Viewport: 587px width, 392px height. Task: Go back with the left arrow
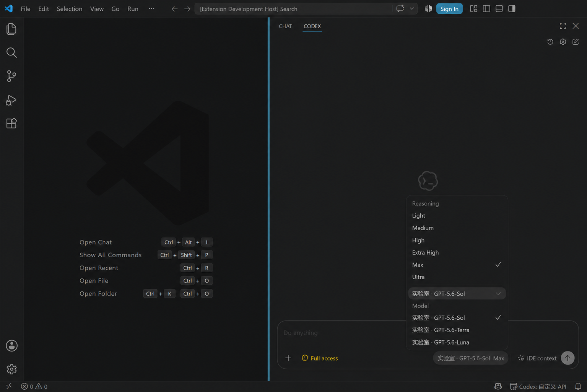174,9
